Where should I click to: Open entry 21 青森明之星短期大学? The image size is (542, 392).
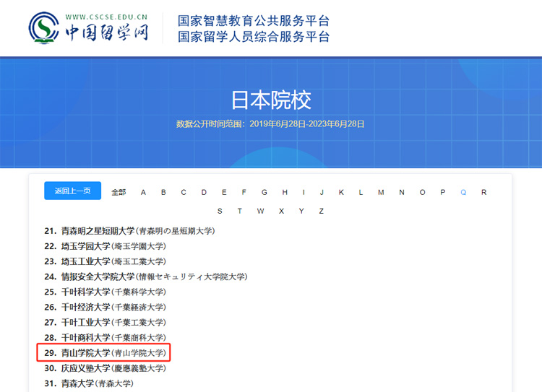point(129,231)
